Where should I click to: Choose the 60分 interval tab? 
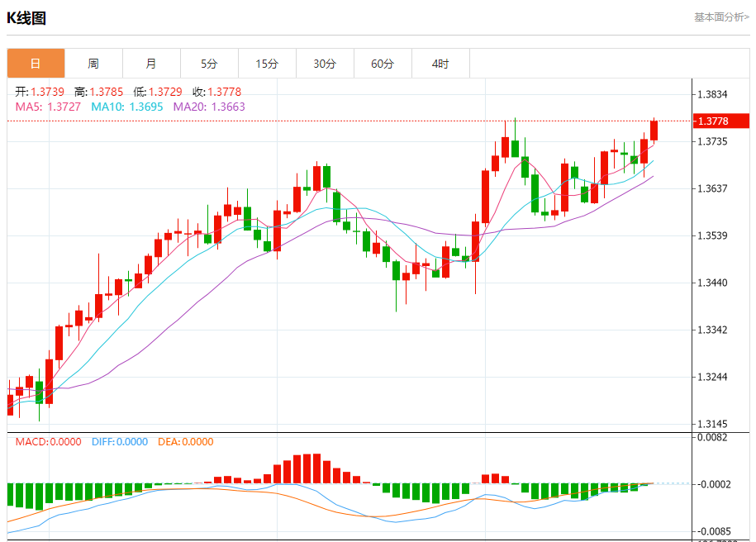click(x=383, y=64)
